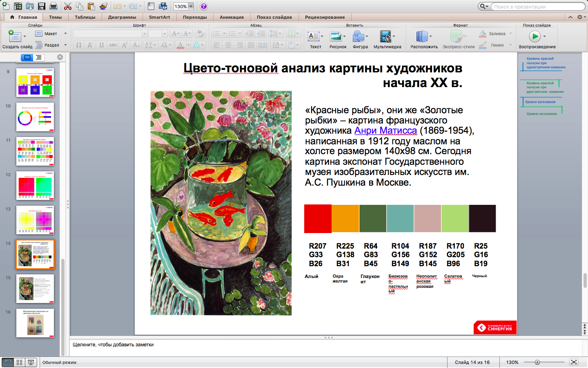
Task: Click the New Presentation toolbar icon
Action: click(x=6, y=6)
